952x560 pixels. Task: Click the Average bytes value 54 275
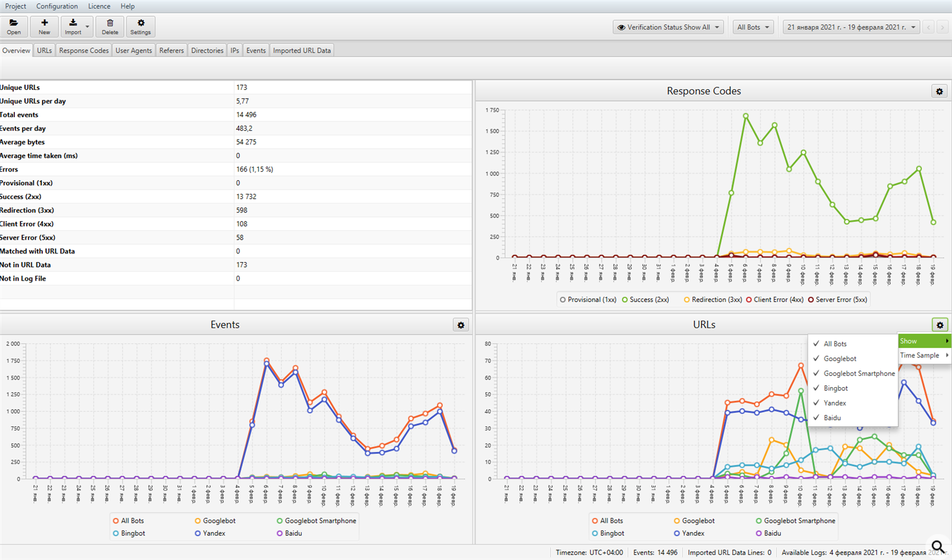(x=246, y=142)
